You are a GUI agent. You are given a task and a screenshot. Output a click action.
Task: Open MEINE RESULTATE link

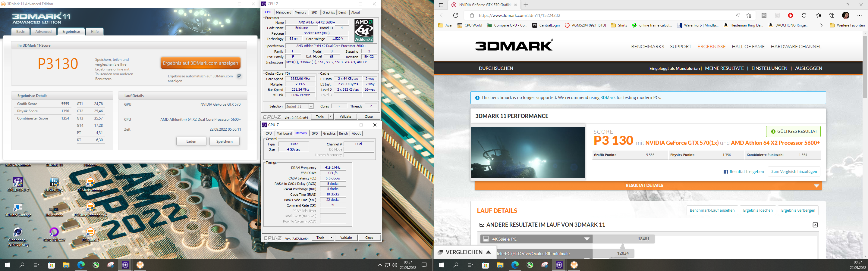(x=724, y=68)
